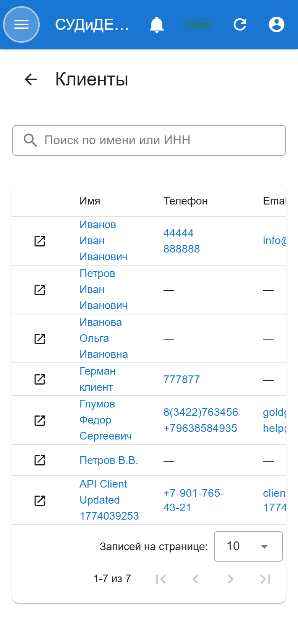Open Иванова Ольга Ивановна client link
The image size is (298, 644).
104,338
